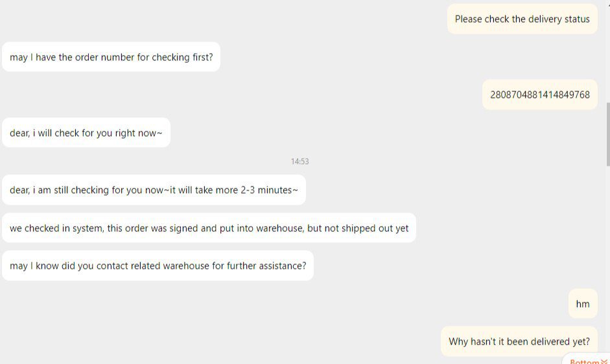The image size is (610, 364).
Task: Click the 14:53 timestamp
Action: pos(299,161)
